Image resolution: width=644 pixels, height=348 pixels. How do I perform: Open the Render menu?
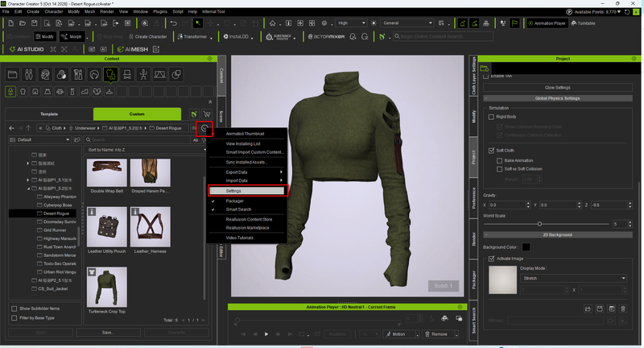[x=107, y=11]
